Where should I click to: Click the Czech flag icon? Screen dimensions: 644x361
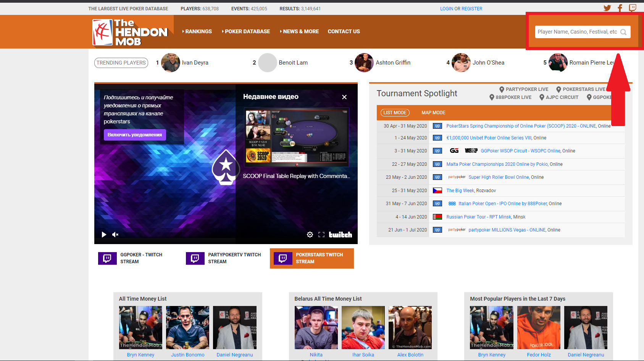[437, 191]
